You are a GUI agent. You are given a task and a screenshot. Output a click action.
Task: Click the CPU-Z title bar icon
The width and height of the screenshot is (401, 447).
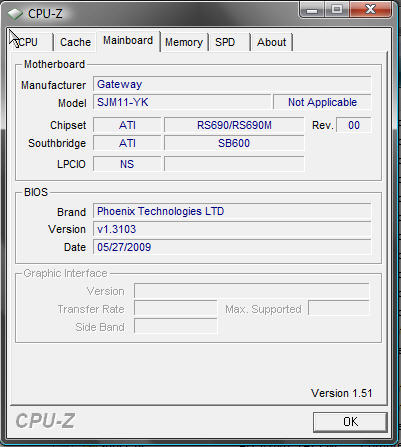[15, 14]
